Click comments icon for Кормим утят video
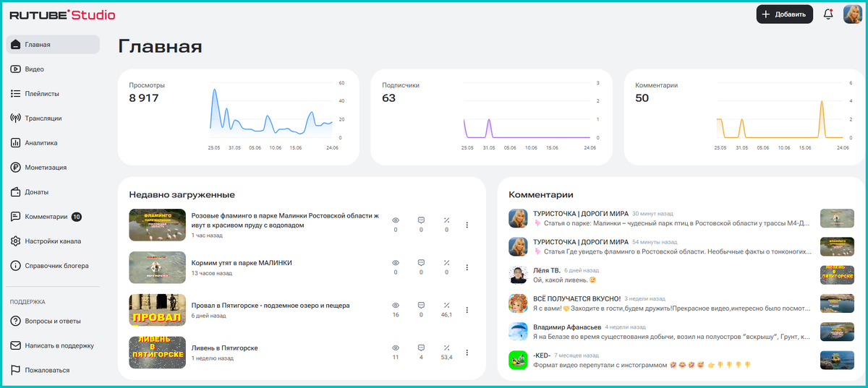 click(421, 262)
